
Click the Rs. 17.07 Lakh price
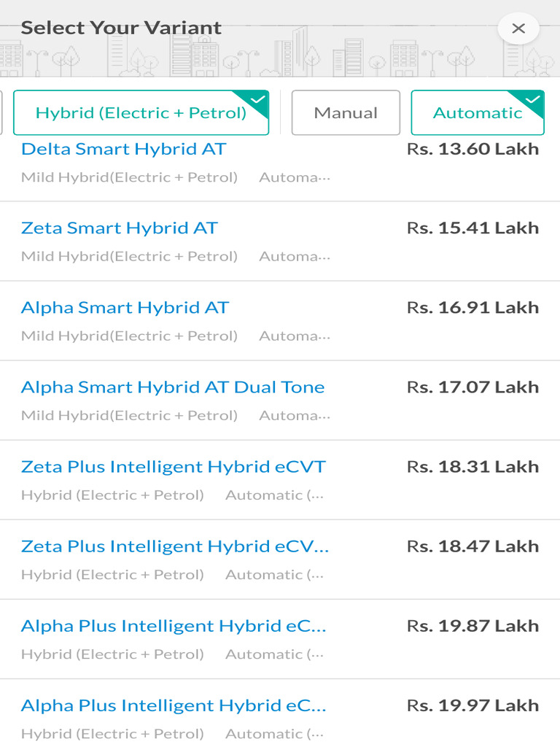pos(472,387)
